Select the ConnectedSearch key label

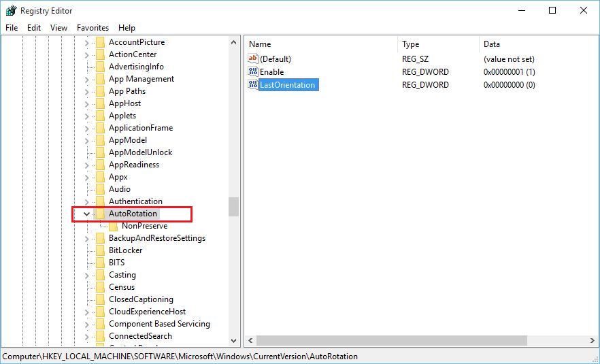pos(140,336)
